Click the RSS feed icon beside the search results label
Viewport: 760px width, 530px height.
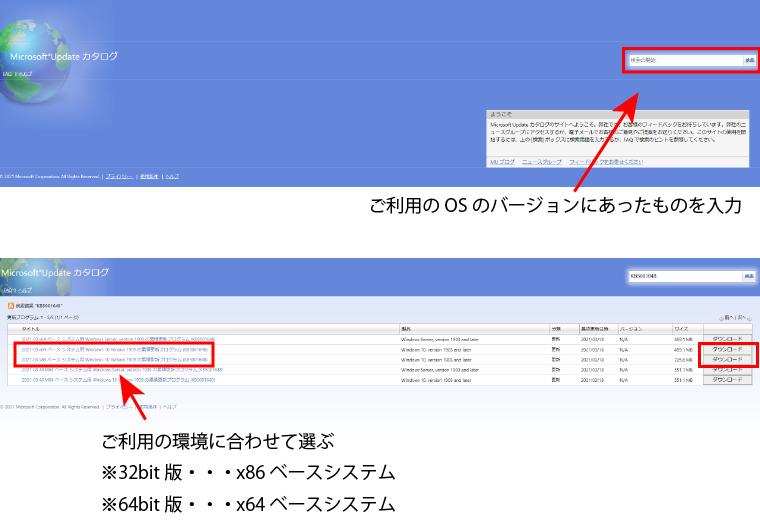pyautogui.click(x=11, y=306)
